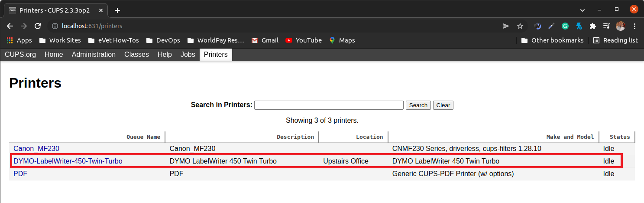This screenshot has width=644, height=203.
Task: Open the Grammarly extension
Action: coord(565,26)
